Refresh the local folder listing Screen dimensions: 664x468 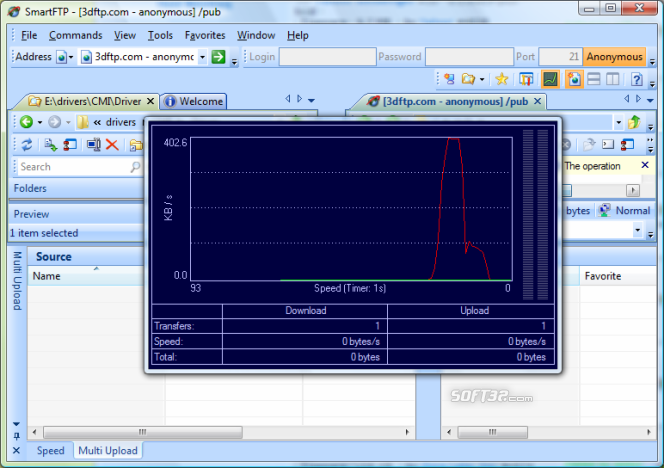[27, 145]
